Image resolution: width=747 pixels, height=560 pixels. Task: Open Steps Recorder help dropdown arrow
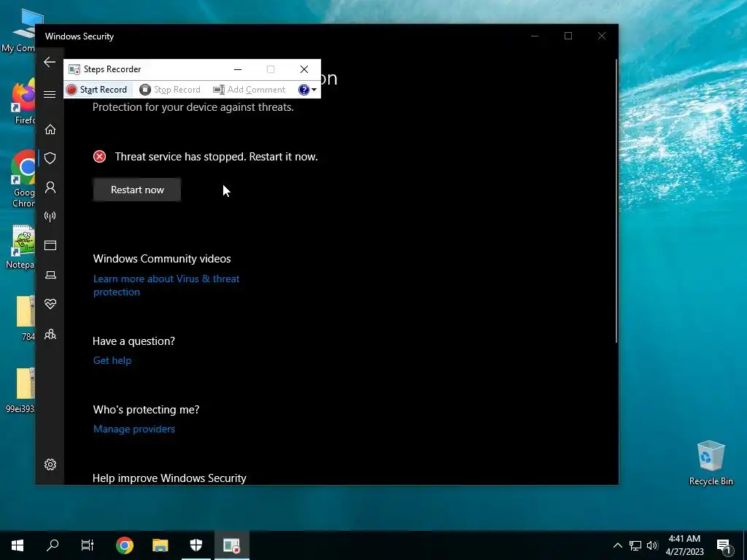(314, 90)
